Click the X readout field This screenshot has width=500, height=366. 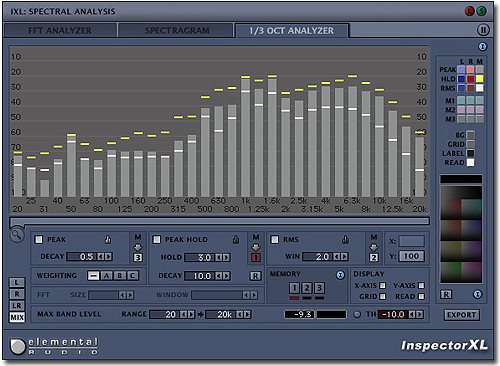[x=411, y=241]
